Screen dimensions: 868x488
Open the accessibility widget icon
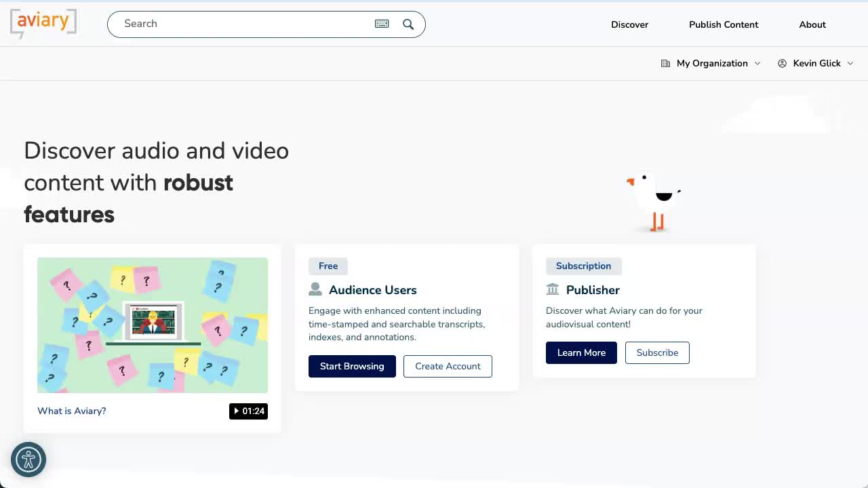click(x=28, y=460)
